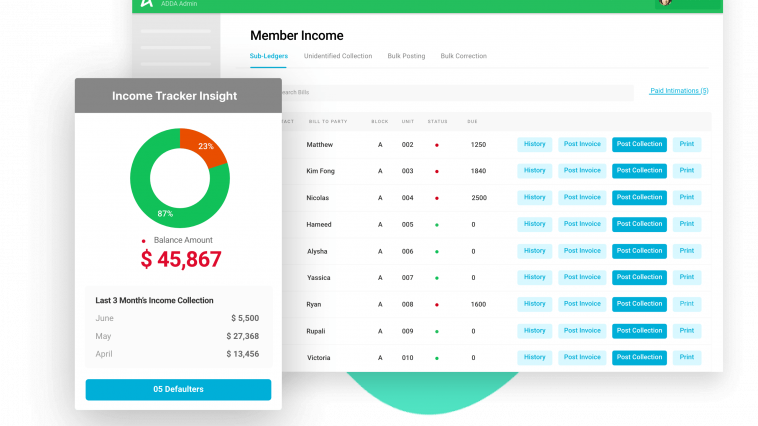The height and width of the screenshot is (426, 758).
Task: Click the ADDA logo icon
Action: point(146,4)
